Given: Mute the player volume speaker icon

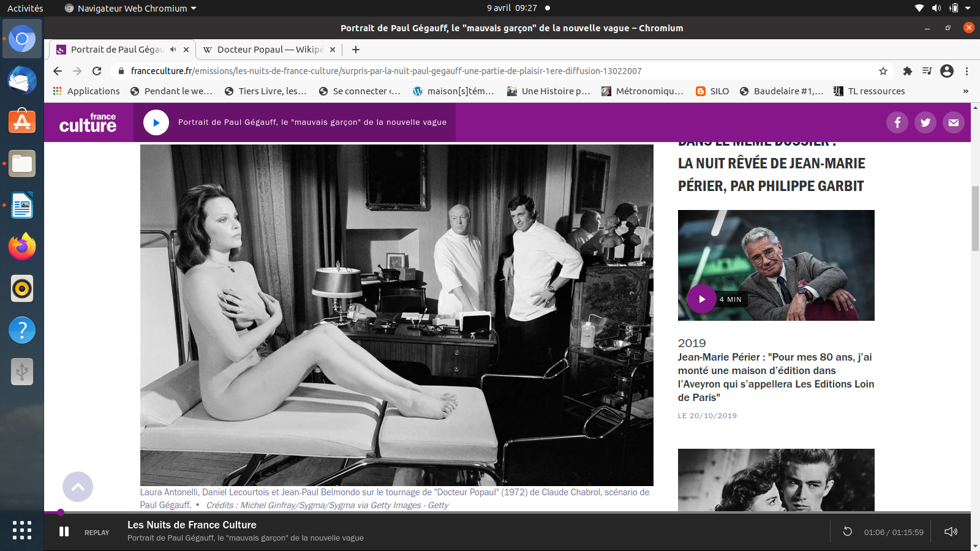Looking at the screenshot, I should [951, 531].
